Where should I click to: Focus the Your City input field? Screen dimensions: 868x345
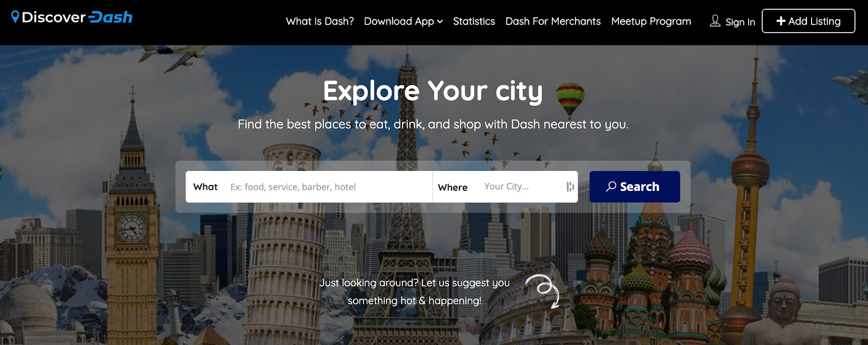(522, 187)
